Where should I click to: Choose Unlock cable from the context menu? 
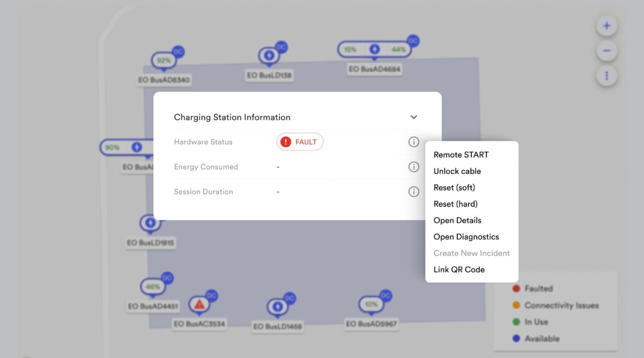point(457,171)
